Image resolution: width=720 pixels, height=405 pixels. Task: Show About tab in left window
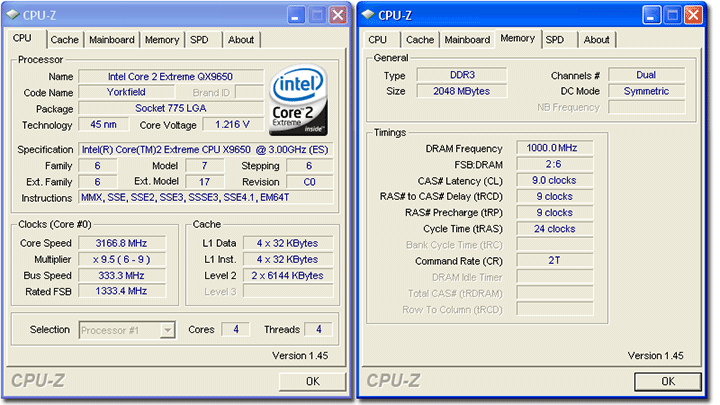[x=241, y=40]
